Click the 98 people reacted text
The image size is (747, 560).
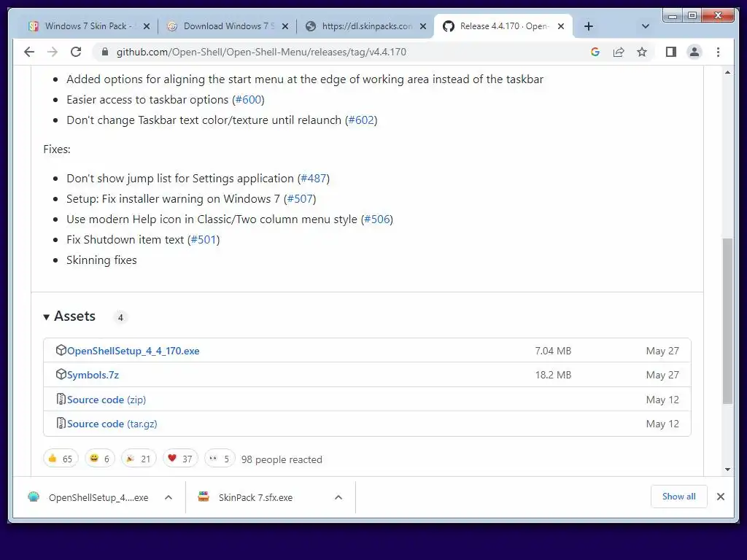282,459
